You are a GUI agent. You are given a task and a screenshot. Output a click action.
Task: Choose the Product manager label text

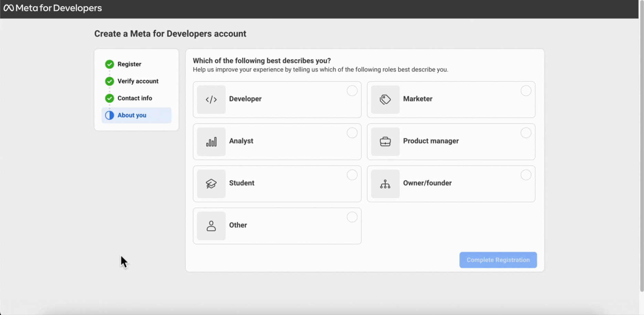431,141
